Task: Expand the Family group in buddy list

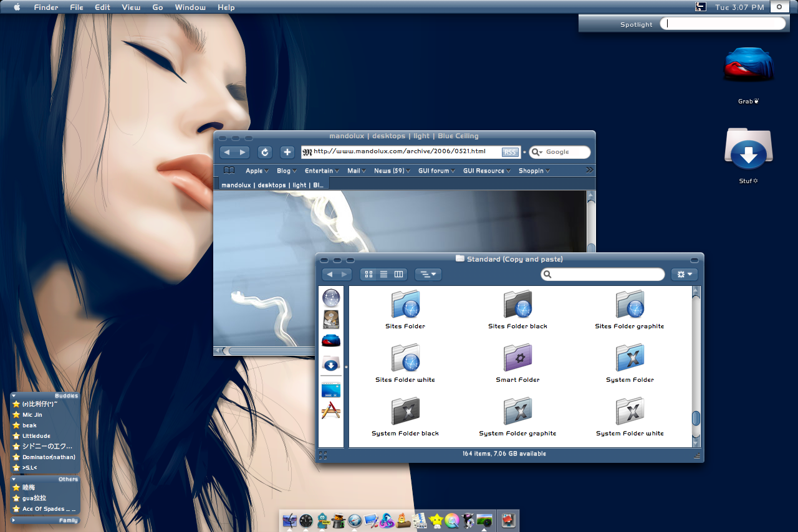Action: (x=14, y=520)
